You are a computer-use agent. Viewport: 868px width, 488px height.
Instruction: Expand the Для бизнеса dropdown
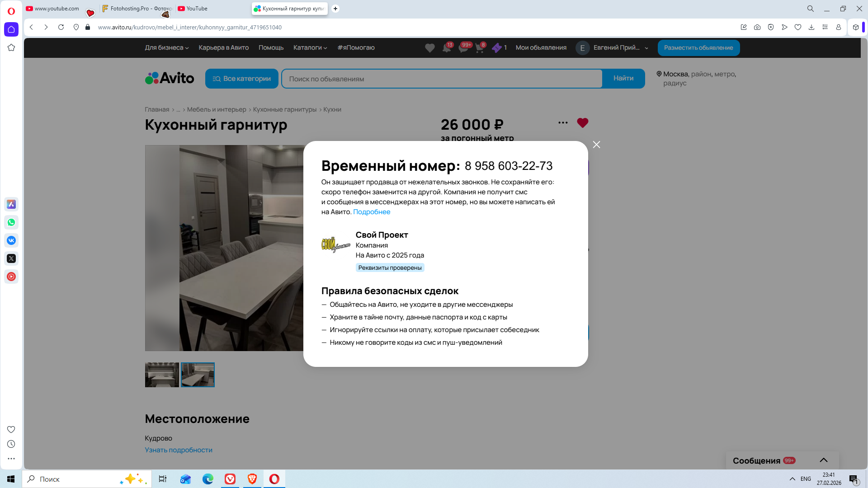point(166,47)
